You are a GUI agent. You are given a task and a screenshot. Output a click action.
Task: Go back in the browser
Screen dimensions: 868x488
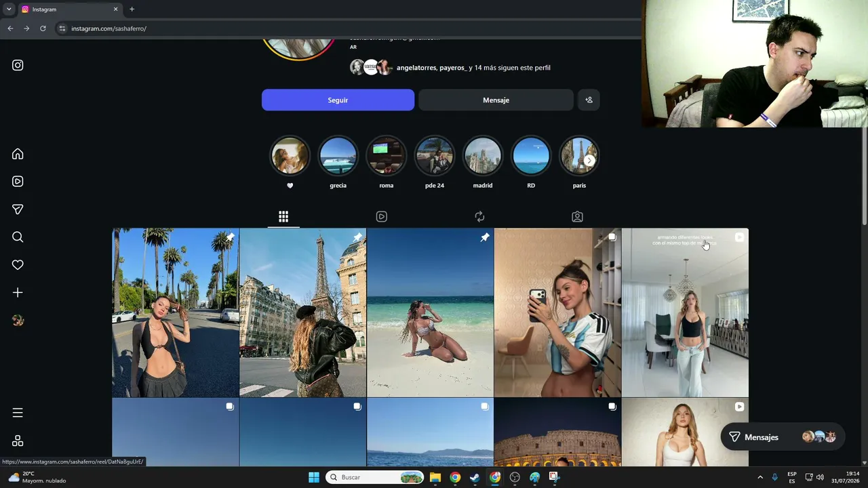coord(10,28)
